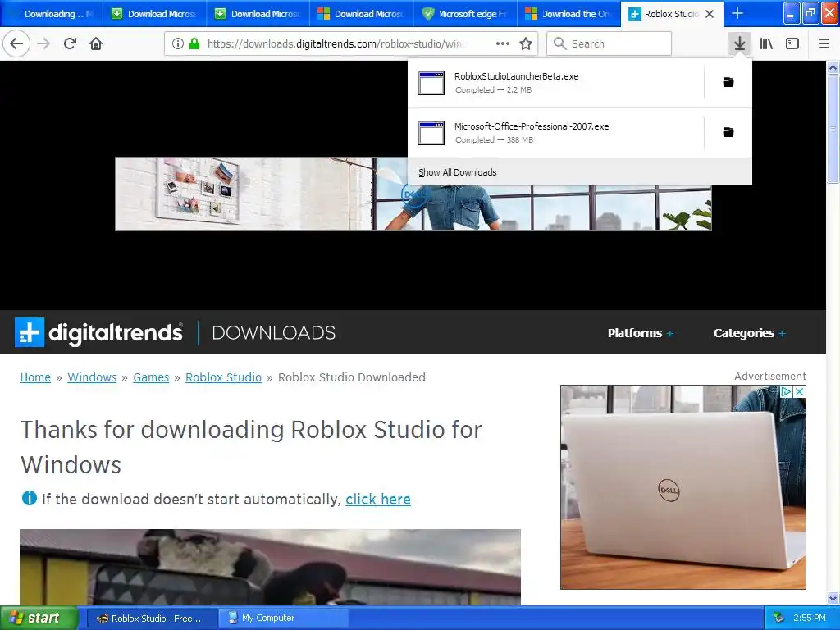Screen dimensions: 840x630
Task: Expand the Categories menu
Action: click(x=749, y=333)
